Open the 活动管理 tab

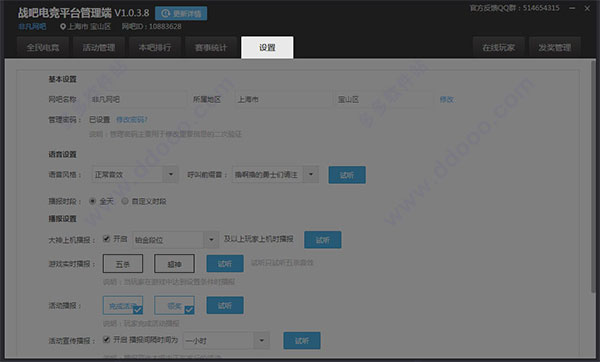click(x=99, y=47)
